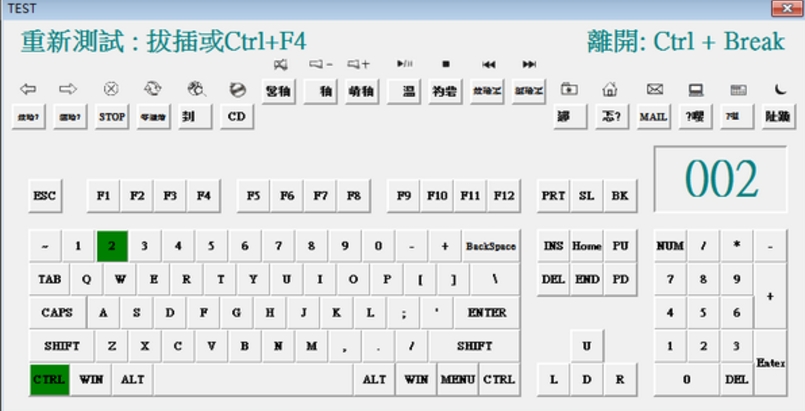Click the previous track media icon
Image resolution: width=805 pixels, height=411 pixels.
pos(488,64)
